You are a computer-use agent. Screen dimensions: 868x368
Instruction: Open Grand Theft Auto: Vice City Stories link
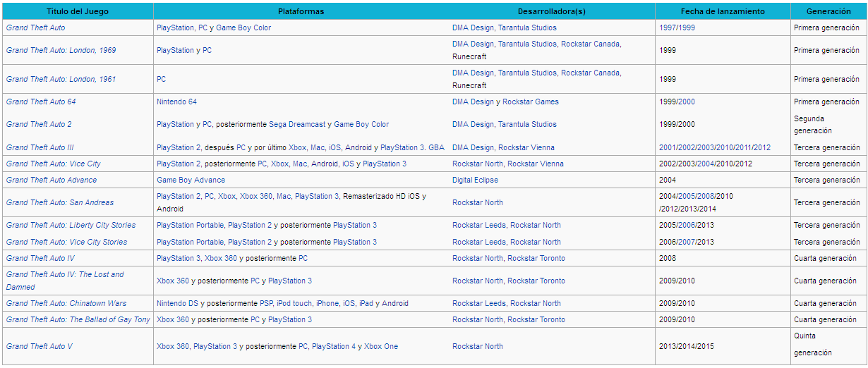pyautogui.click(x=66, y=242)
